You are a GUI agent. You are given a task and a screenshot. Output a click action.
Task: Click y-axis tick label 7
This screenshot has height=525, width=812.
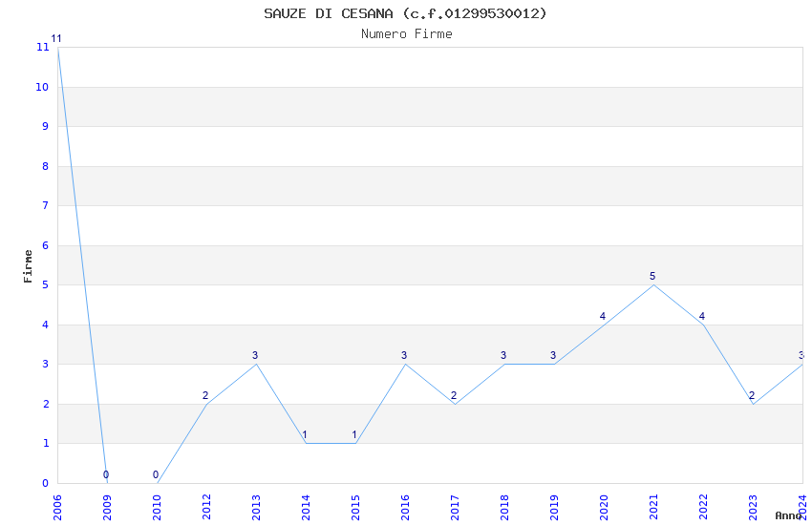coord(46,205)
